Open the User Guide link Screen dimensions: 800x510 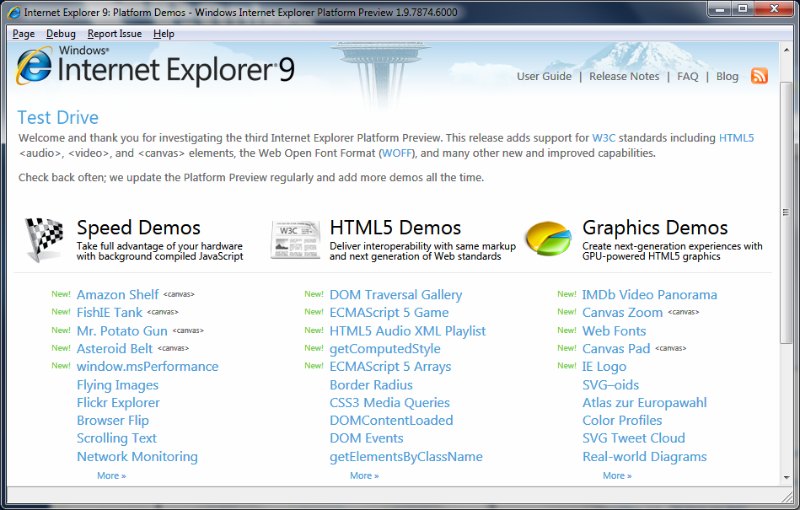[544, 76]
